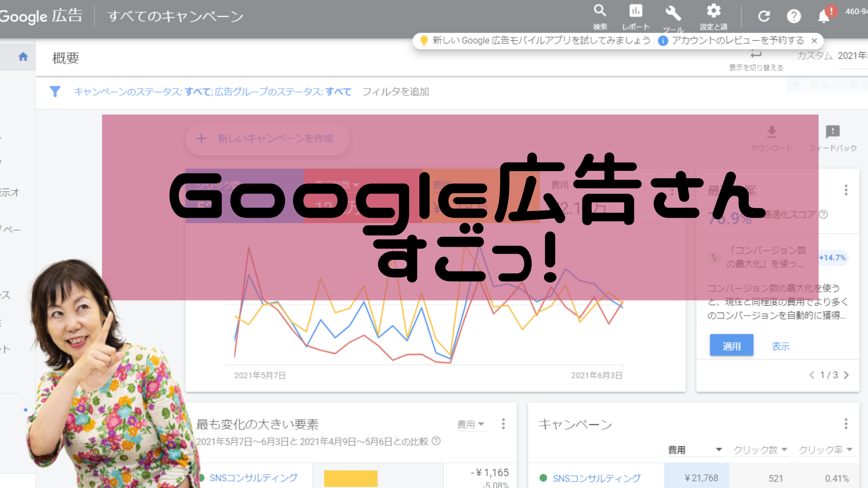Open SNSコンサルティング campaign in campaigns card
The width and height of the screenshot is (868, 488).
tap(597, 478)
